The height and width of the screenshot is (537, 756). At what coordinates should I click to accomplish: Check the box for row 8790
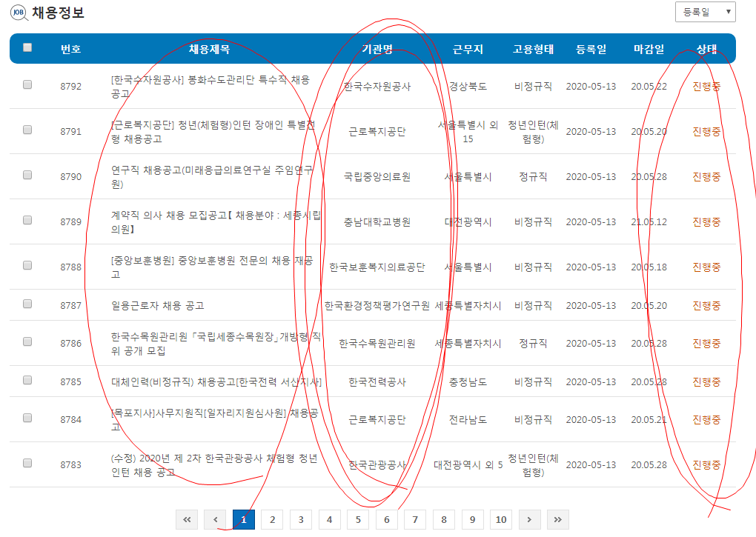pyautogui.click(x=27, y=175)
